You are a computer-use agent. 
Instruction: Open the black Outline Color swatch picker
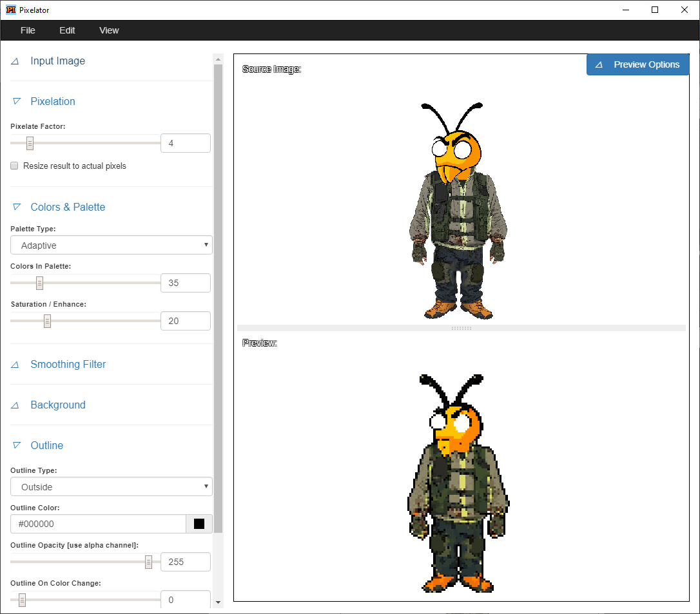199,524
